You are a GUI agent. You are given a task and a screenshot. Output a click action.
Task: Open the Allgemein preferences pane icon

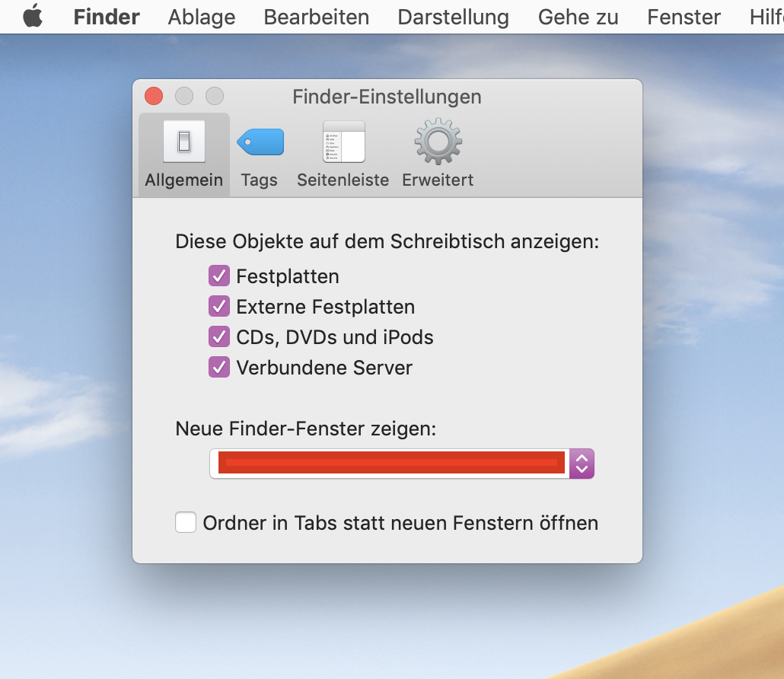183,142
